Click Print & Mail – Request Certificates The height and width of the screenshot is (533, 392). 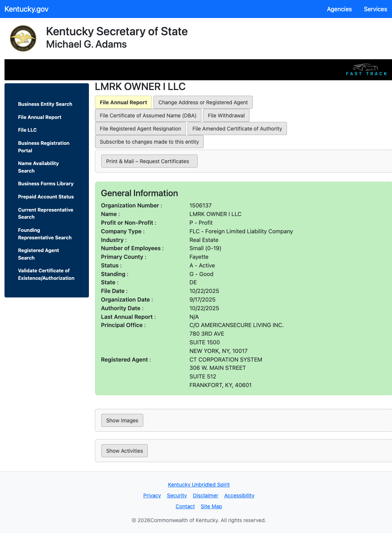point(149,161)
